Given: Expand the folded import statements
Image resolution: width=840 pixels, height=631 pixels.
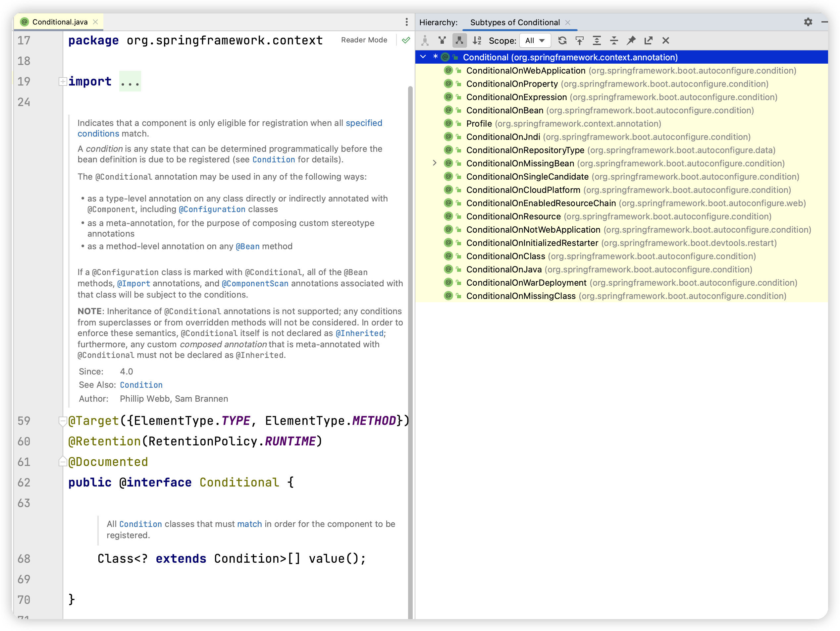Looking at the screenshot, I should pos(63,81).
